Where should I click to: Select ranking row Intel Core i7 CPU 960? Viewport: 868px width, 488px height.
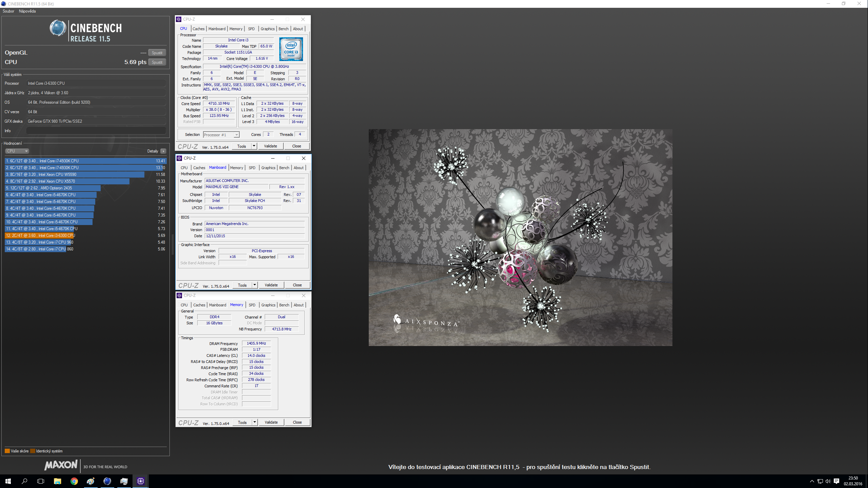[x=85, y=242]
